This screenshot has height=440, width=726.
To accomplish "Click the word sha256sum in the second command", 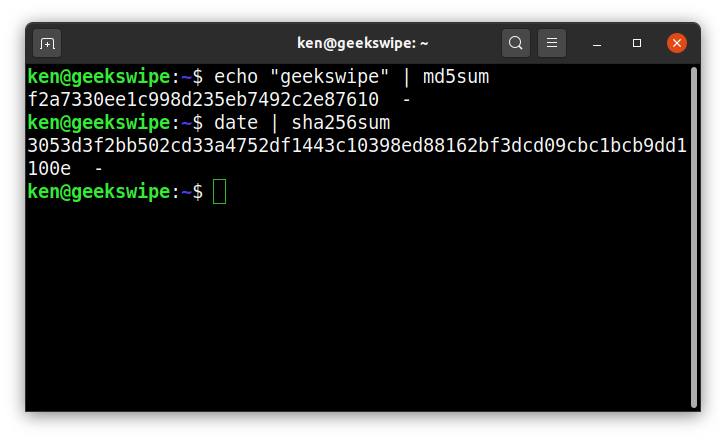I will click(341, 123).
